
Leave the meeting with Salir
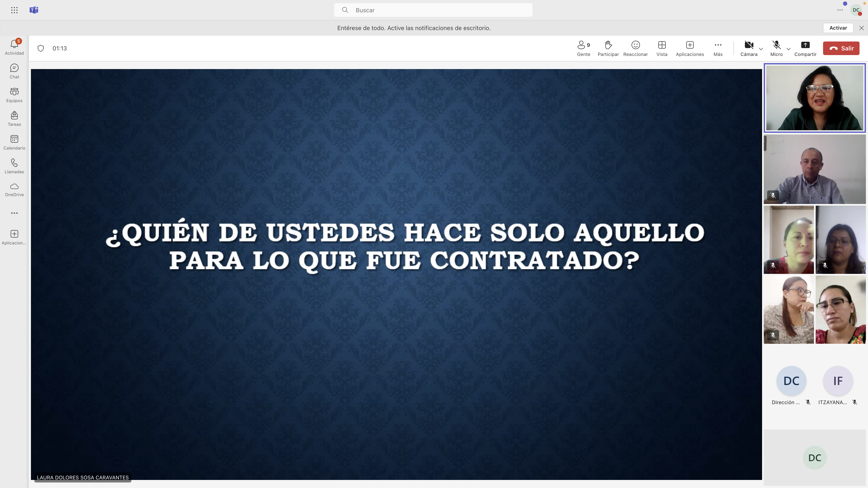[x=841, y=48]
